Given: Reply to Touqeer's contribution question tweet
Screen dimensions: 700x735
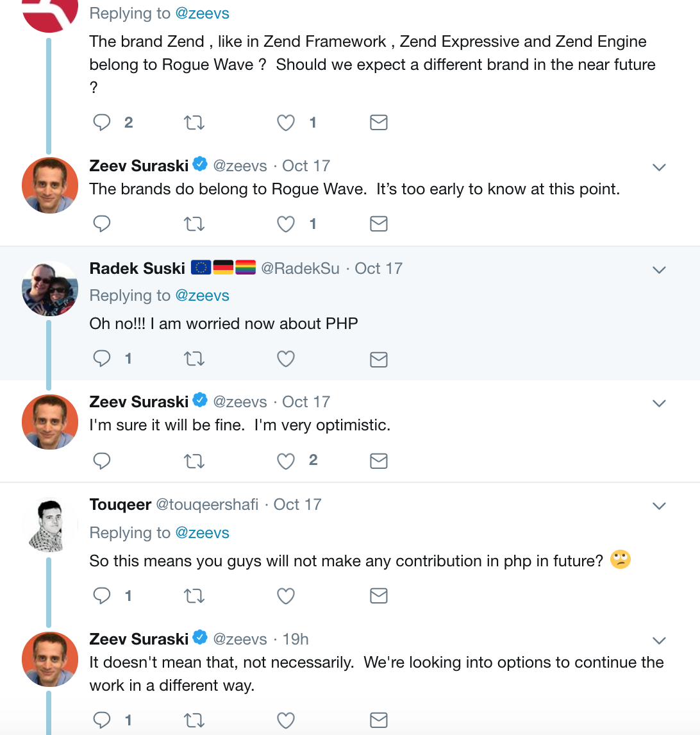Looking at the screenshot, I should pos(102,595).
